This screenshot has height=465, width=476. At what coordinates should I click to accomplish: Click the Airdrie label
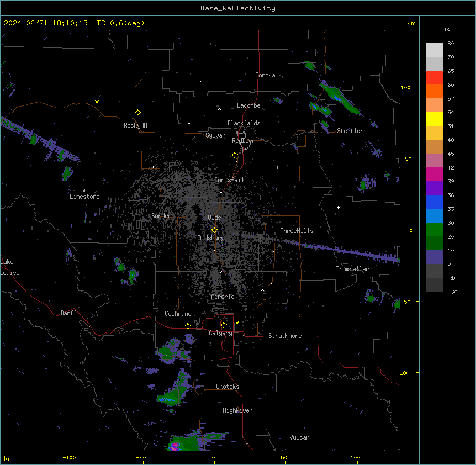[x=223, y=297]
